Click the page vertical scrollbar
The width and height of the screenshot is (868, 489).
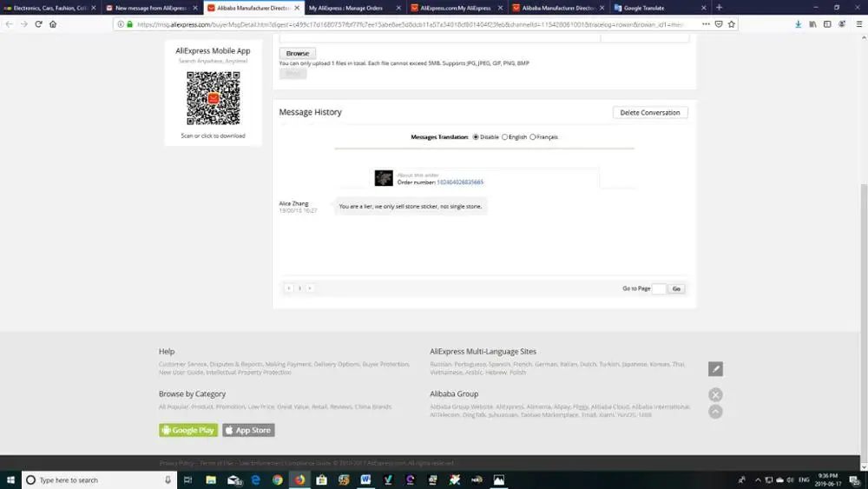864,321
